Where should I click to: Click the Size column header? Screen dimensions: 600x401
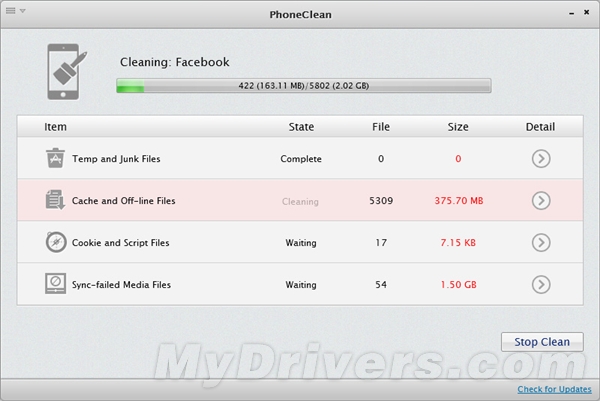[458, 127]
